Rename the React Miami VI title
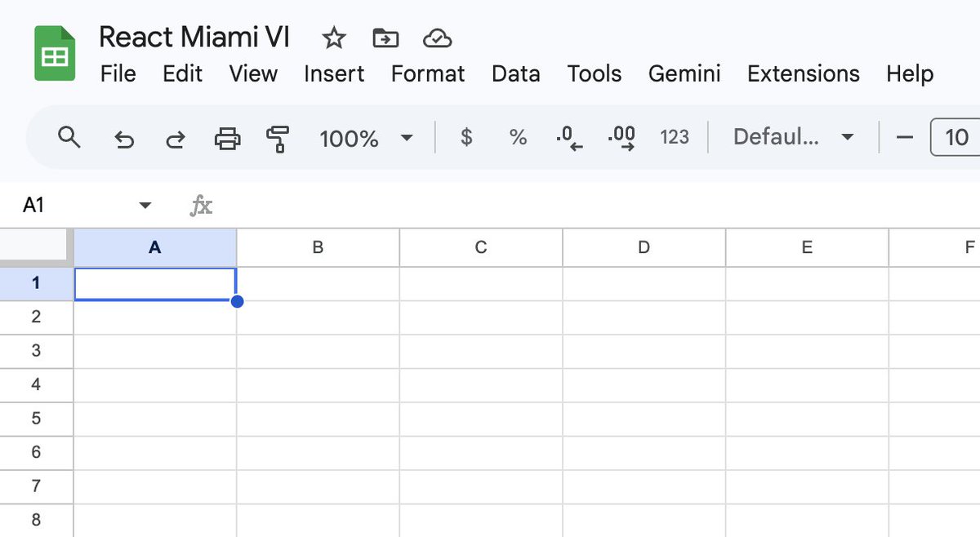 194,37
